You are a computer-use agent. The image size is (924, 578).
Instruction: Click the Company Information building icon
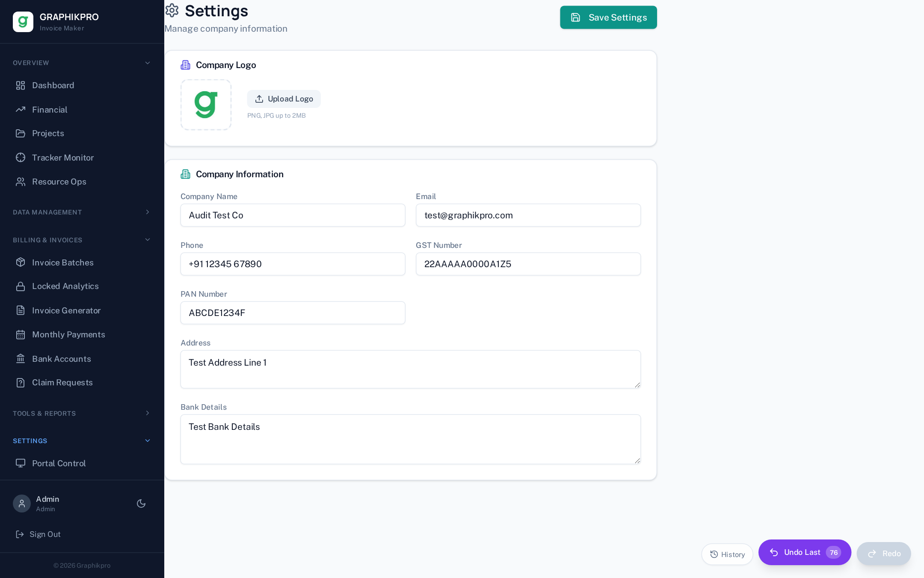pyautogui.click(x=186, y=174)
